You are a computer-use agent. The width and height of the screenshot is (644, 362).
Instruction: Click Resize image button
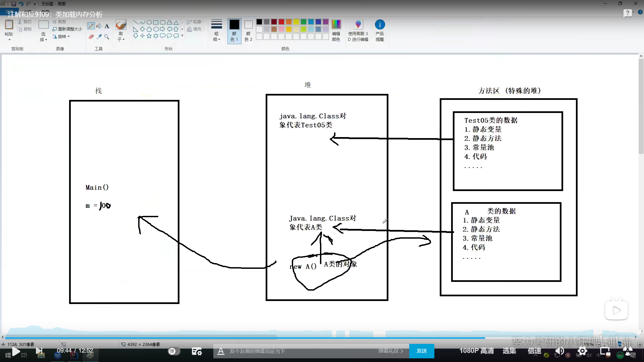point(67,29)
